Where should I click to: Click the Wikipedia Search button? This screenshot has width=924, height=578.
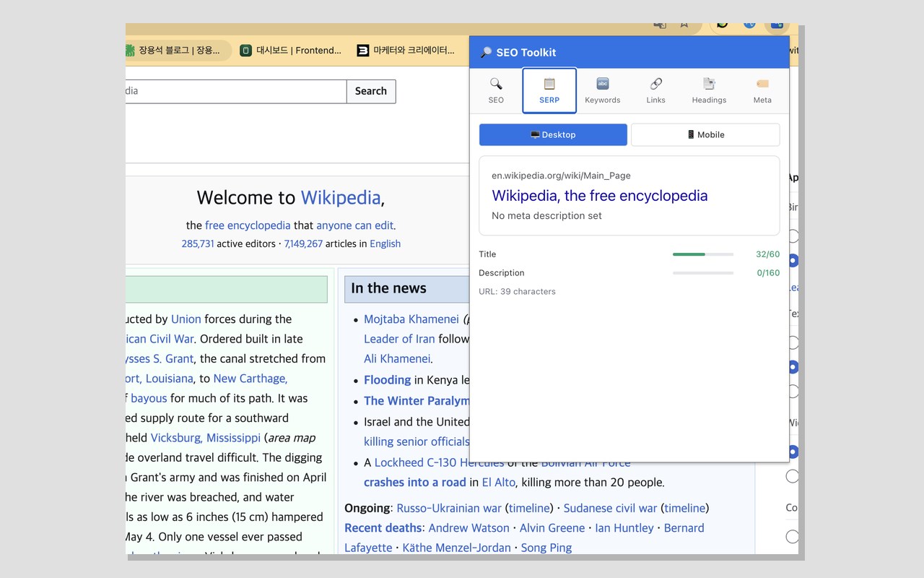click(x=371, y=91)
